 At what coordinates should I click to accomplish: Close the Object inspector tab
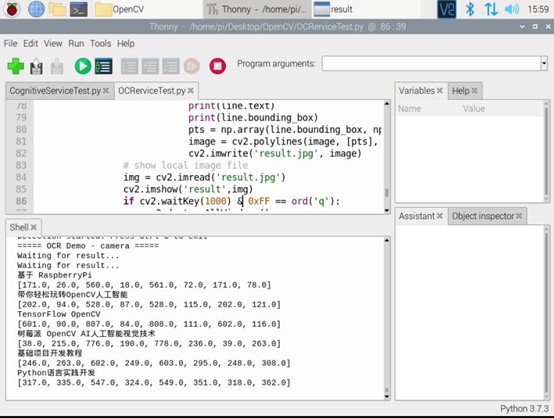[519, 216]
